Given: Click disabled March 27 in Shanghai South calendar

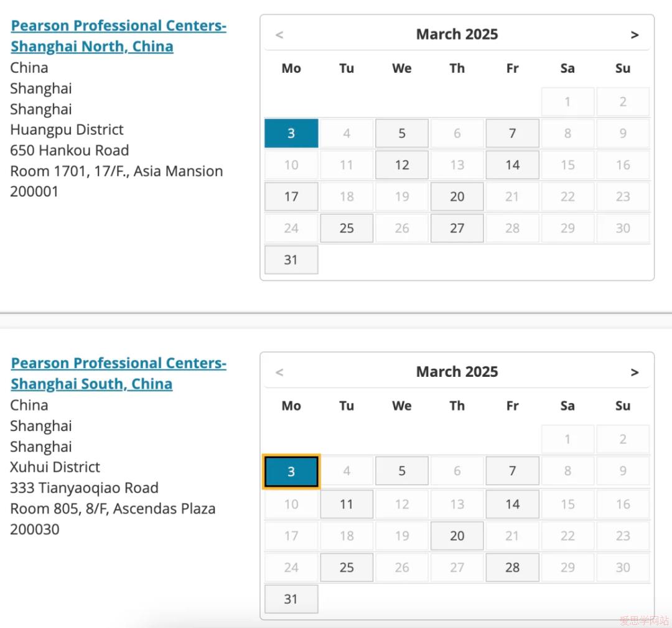Looking at the screenshot, I should [457, 568].
